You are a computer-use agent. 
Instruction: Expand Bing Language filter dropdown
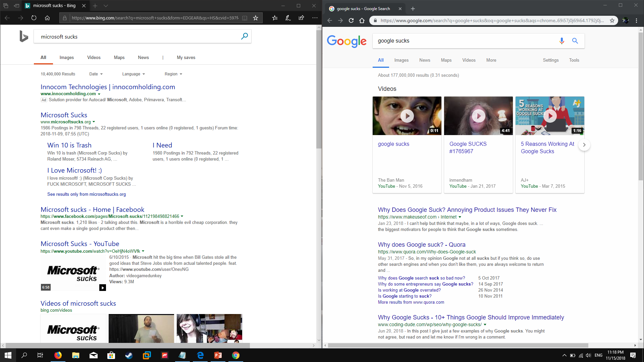[133, 74]
